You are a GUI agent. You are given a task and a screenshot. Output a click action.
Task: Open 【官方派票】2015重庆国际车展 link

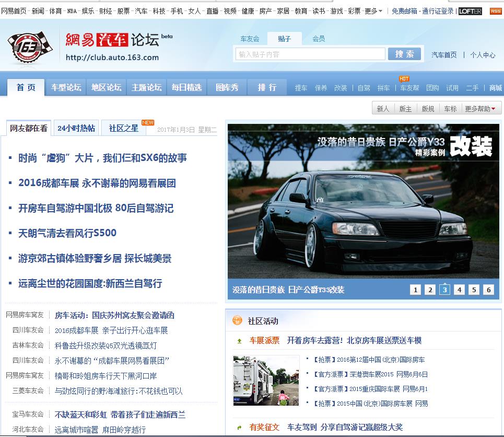[371, 389]
